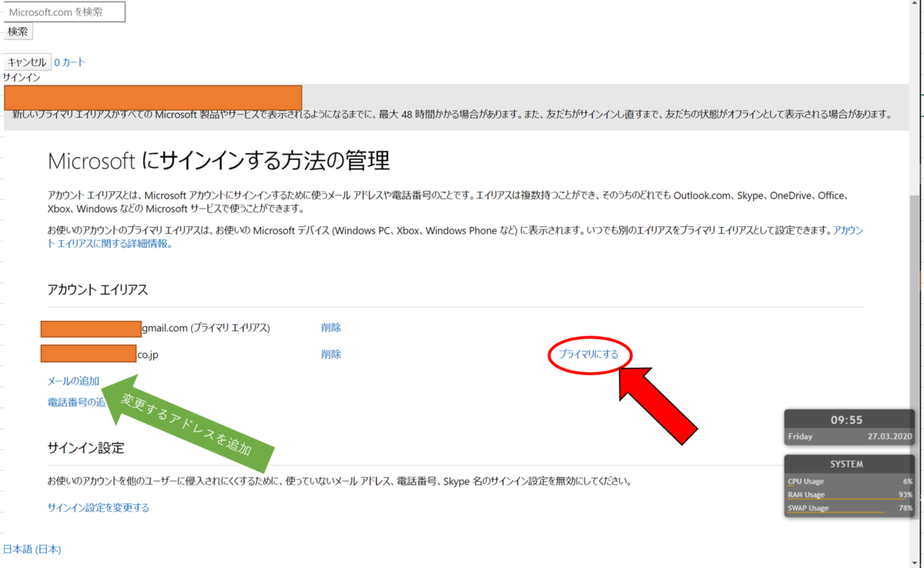Click the 48 時間 notification banner text
The width and height of the screenshot is (924, 568).
tap(452, 115)
